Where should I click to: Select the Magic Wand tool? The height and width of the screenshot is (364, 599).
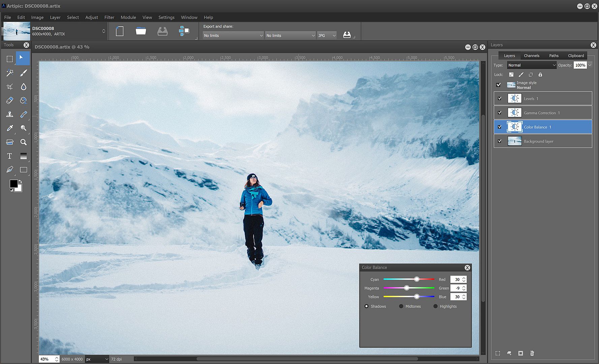(x=9, y=73)
